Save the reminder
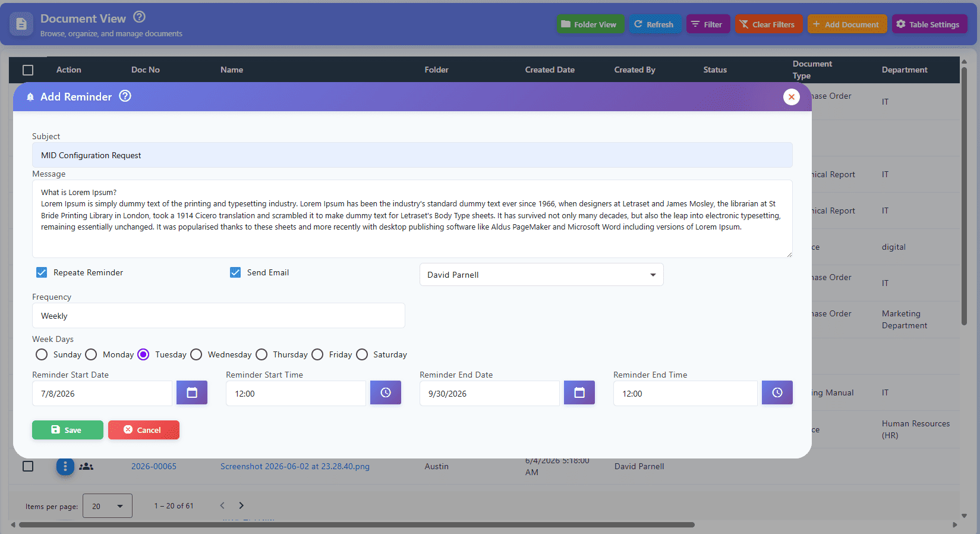Screen dimensions: 980x534 pos(68,430)
